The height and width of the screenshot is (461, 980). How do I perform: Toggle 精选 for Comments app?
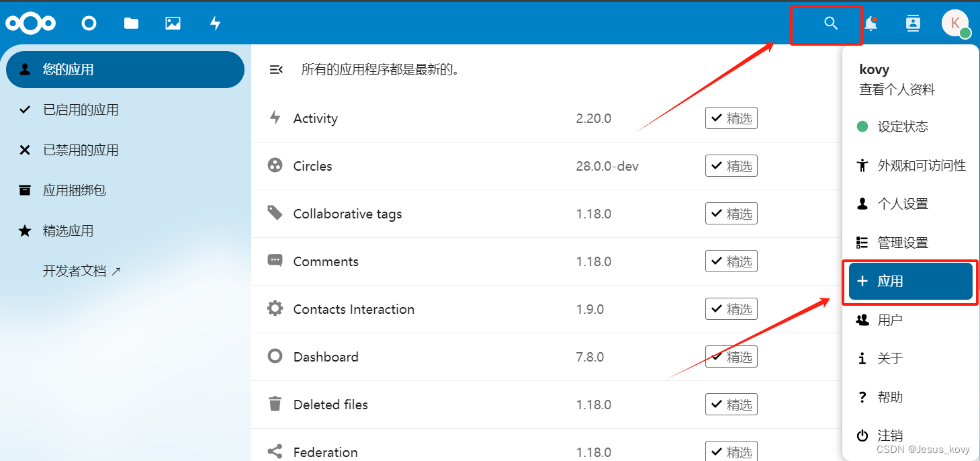pyautogui.click(x=731, y=261)
